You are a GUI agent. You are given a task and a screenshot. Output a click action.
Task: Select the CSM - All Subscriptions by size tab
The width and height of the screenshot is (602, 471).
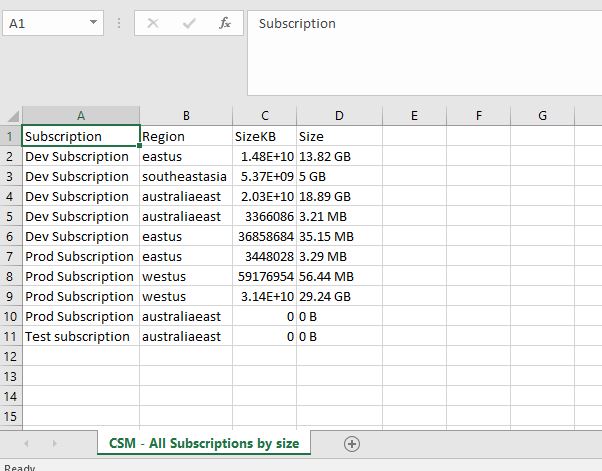coord(204,443)
